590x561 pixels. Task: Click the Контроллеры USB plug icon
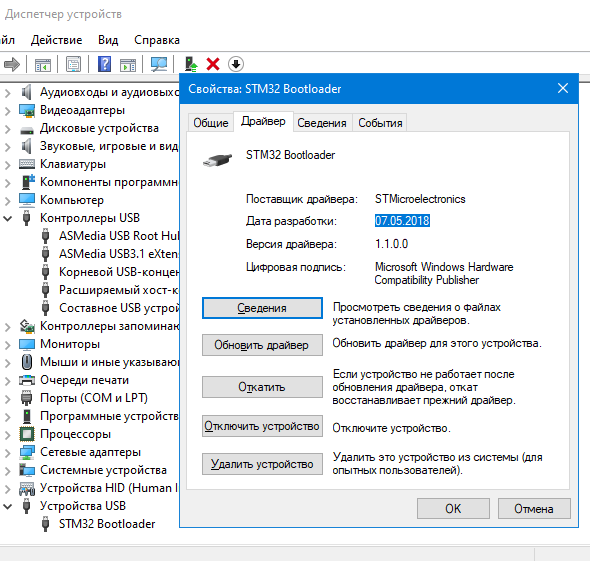pos(26,218)
